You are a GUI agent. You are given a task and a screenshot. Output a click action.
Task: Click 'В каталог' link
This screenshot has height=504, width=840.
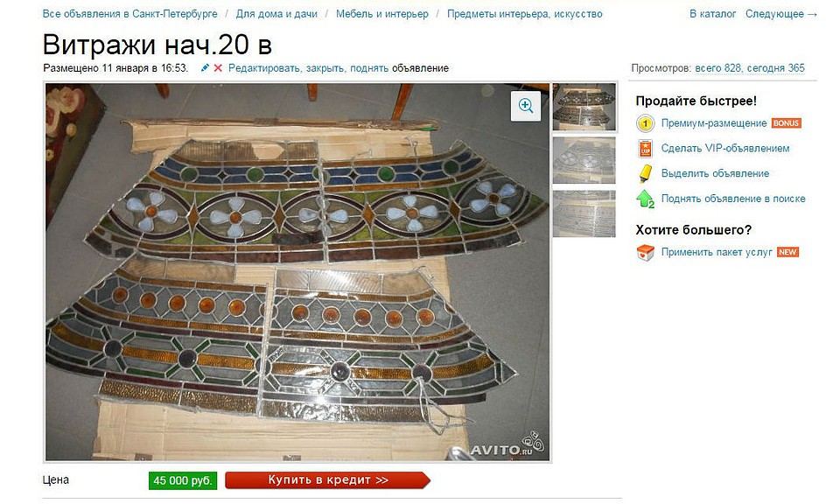(x=712, y=14)
